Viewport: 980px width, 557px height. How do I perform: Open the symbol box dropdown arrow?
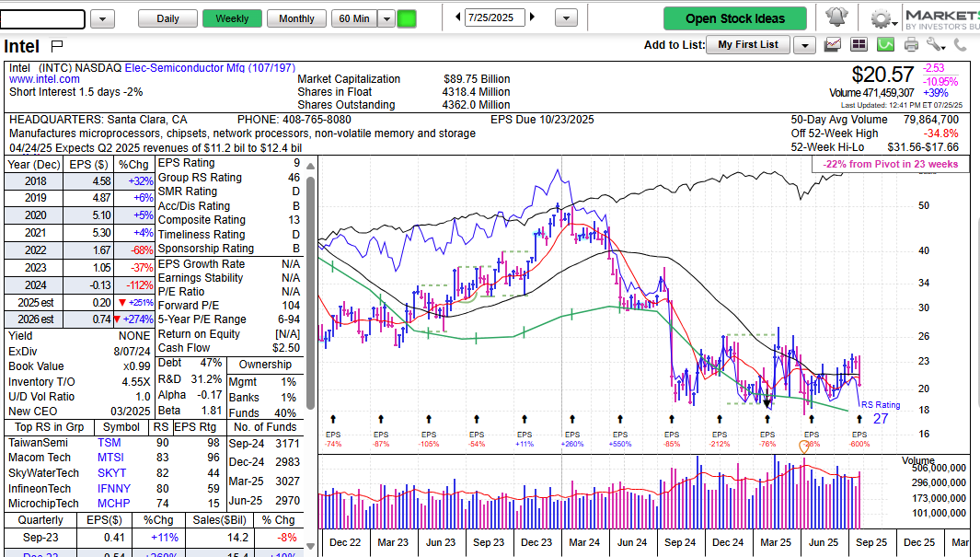pos(102,18)
